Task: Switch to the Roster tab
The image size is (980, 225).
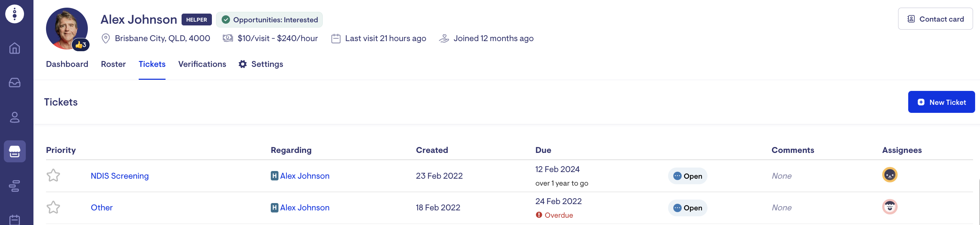Action: click(x=113, y=64)
